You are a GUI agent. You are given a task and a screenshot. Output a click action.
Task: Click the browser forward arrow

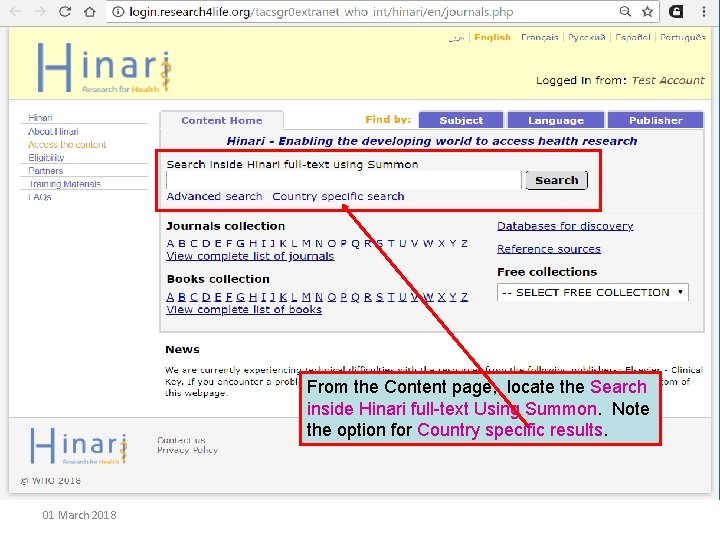[x=40, y=11]
